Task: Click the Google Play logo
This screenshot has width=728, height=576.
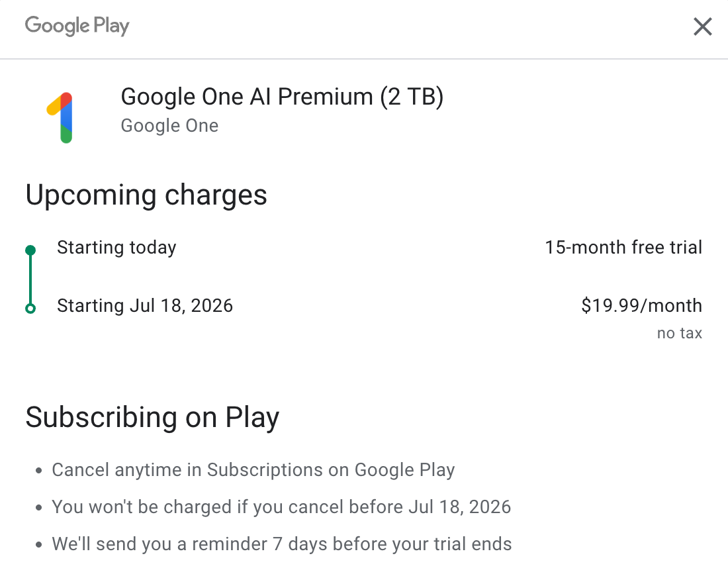Action: point(77,26)
